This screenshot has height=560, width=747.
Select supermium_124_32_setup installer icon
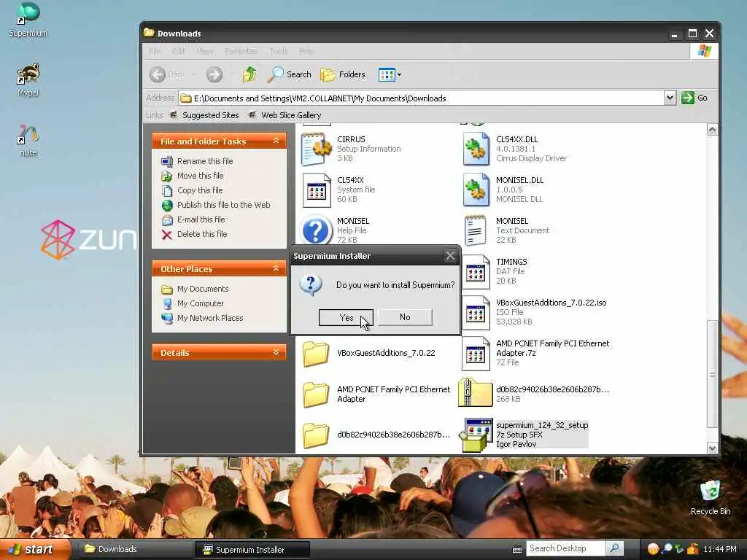(x=475, y=435)
